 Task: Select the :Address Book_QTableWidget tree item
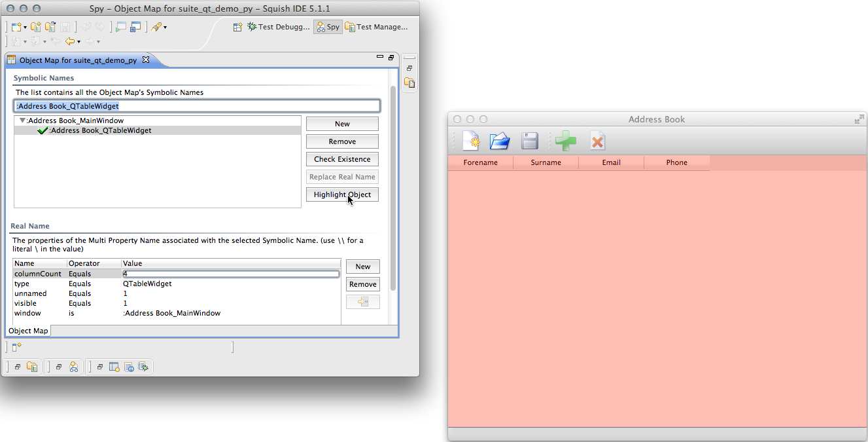point(101,130)
